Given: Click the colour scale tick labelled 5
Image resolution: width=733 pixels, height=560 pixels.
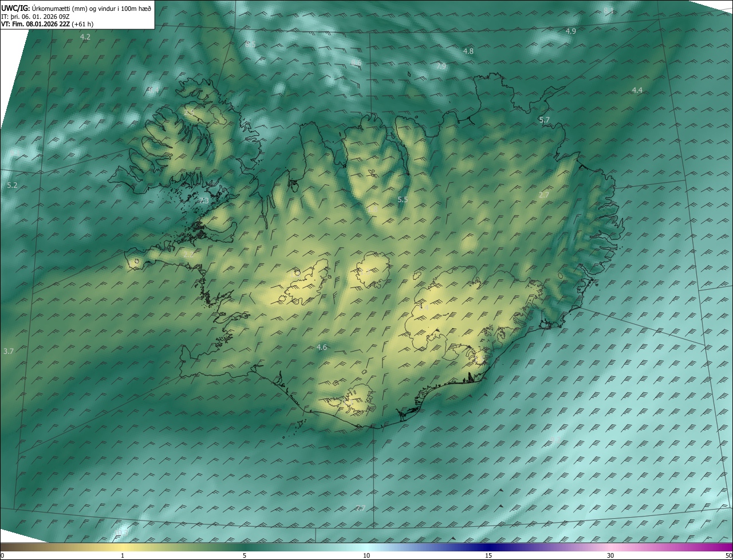Looking at the screenshot, I should (245, 555).
